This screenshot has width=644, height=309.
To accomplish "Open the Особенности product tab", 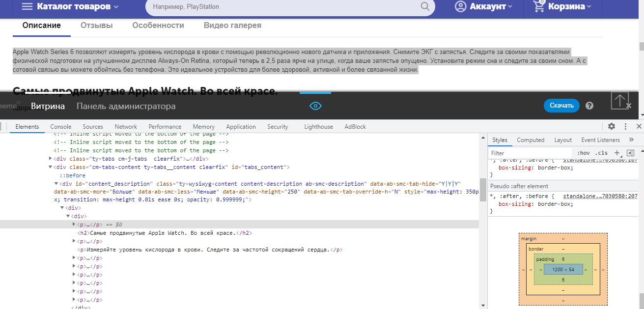I will [158, 26].
